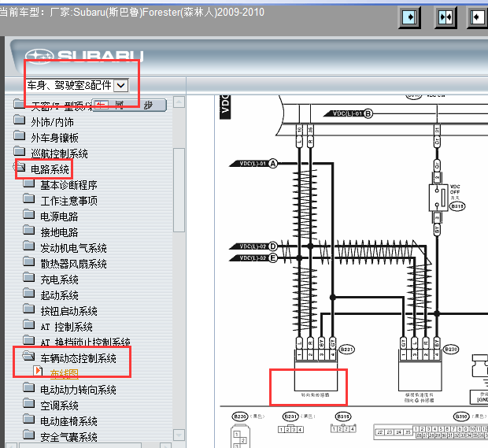Click the folder icon beside 接地电路
488x448 pixels.
coord(29,230)
